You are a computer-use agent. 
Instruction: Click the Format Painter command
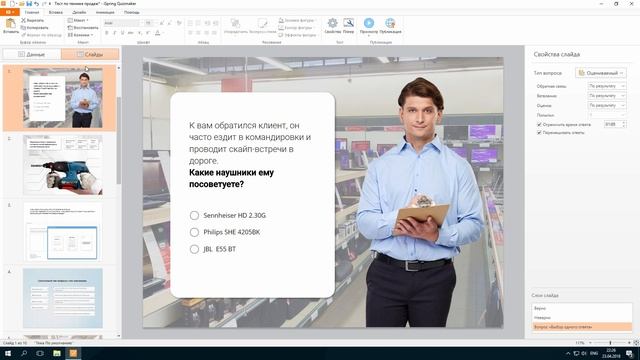pyautogui.click(x=41, y=35)
